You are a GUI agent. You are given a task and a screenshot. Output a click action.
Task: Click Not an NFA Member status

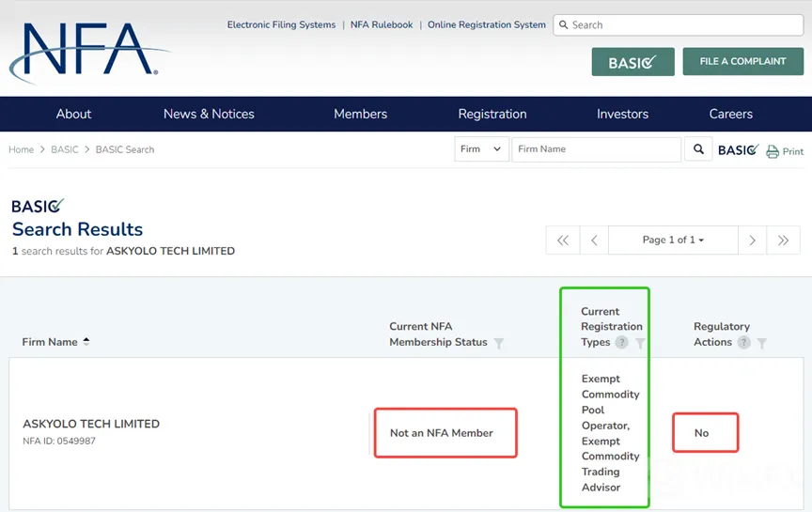pos(442,433)
